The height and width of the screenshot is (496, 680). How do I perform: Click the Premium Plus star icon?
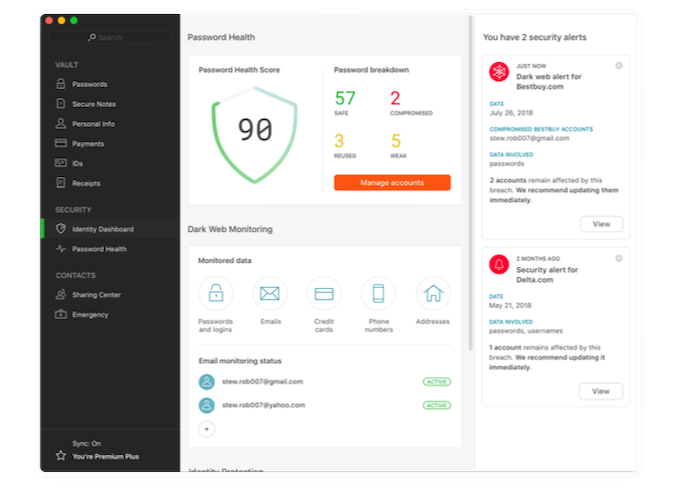[x=61, y=455]
